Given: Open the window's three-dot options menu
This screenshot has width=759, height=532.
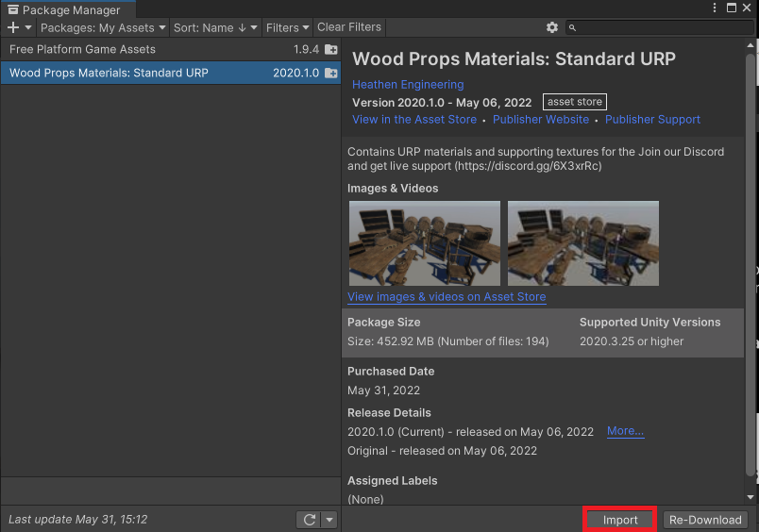Looking at the screenshot, I should [x=715, y=8].
